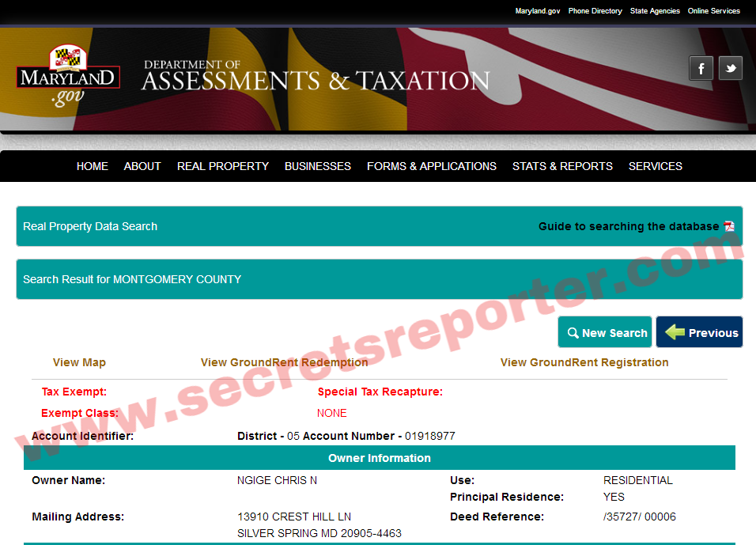Open the SERVICES menu
This screenshot has width=756, height=545.
click(x=656, y=166)
